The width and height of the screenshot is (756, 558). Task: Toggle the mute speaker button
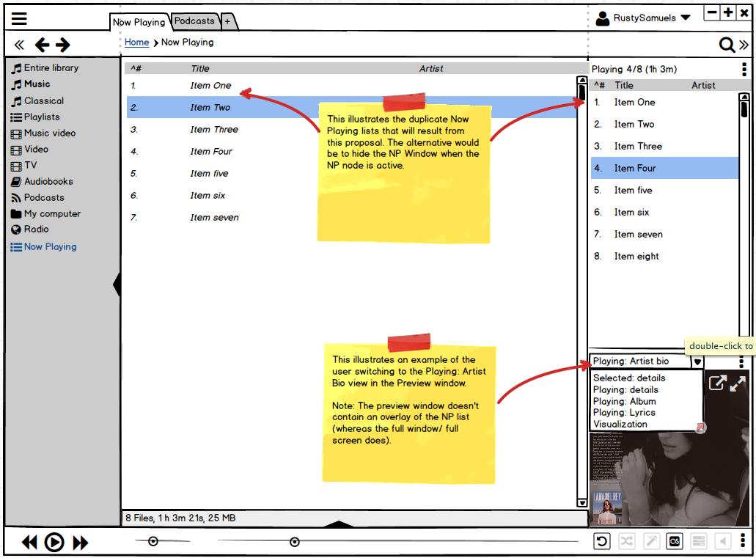click(x=723, y=542)
